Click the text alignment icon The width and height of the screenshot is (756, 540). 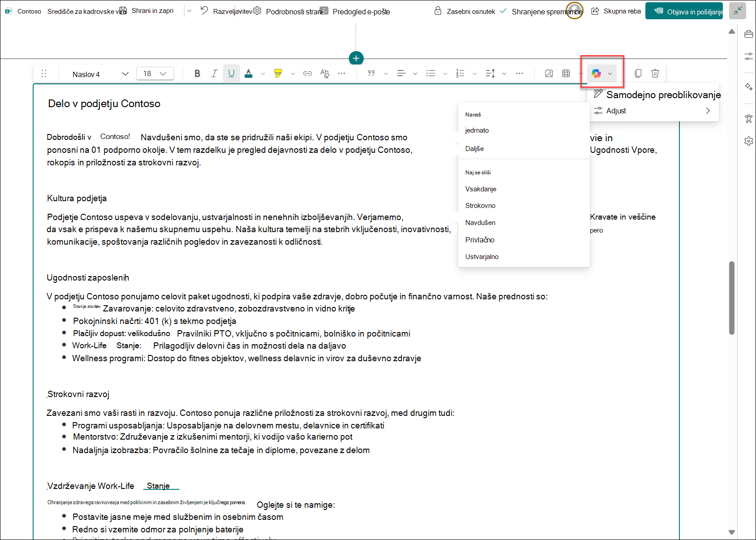coord(401,73)
